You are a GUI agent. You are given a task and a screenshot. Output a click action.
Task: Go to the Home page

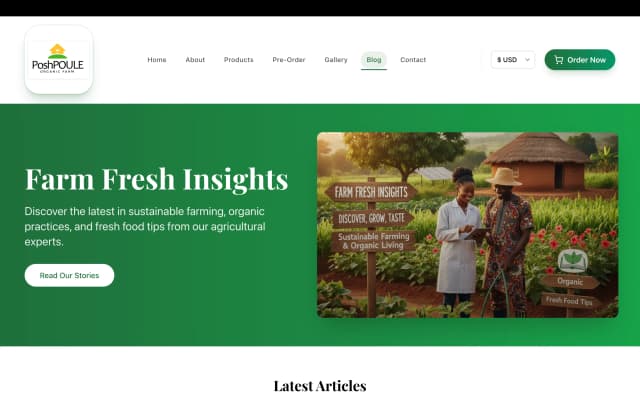(157, 60)
